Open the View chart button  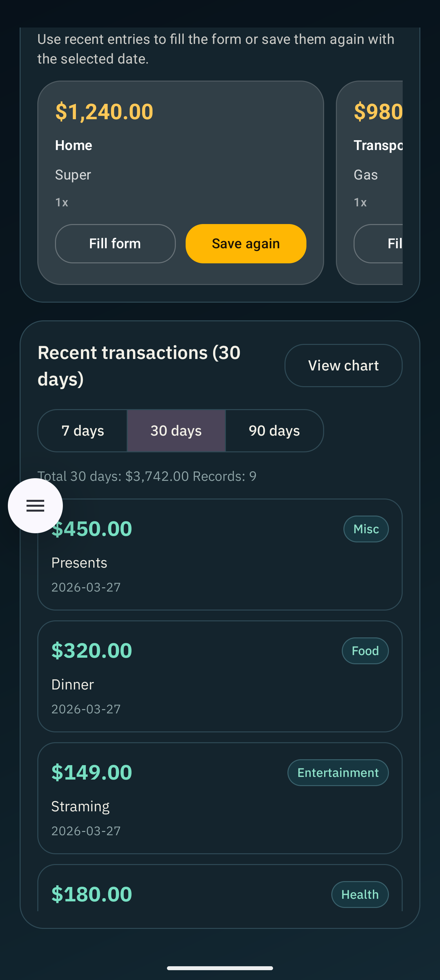pyautogui.click(x=343, y=366)
